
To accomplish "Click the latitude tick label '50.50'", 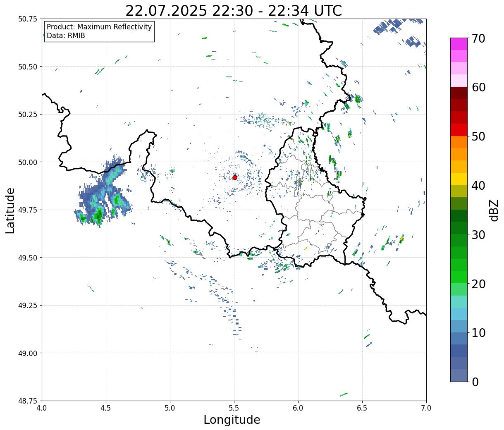I will coord(28,67).
